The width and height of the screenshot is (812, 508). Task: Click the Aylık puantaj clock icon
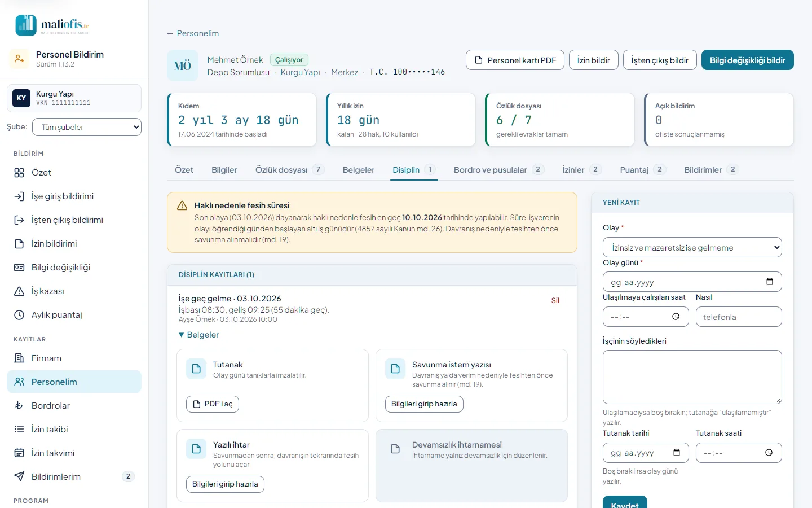coord(19,315)
